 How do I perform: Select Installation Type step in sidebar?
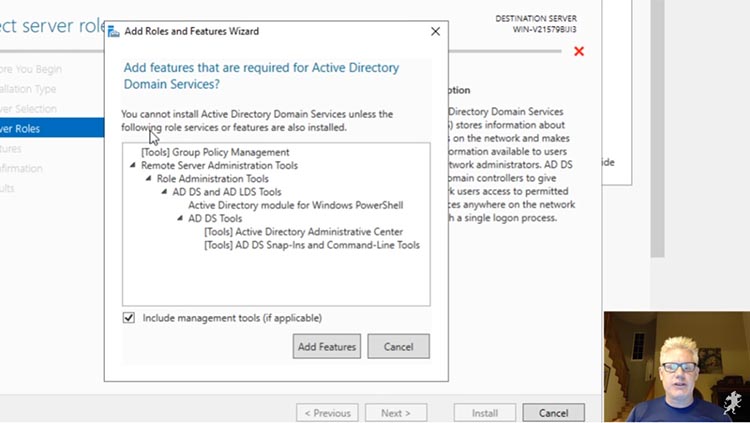click(x=28, y=89)
